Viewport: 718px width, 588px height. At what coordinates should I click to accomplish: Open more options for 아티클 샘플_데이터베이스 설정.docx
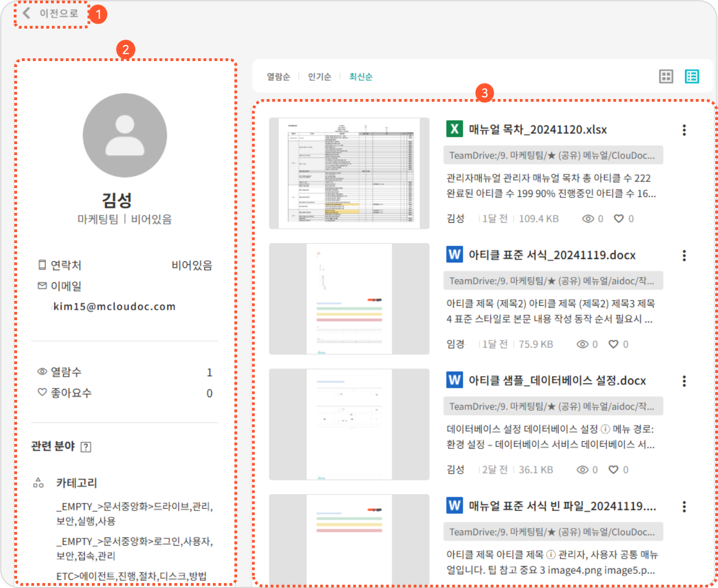(x=684, y=381)
